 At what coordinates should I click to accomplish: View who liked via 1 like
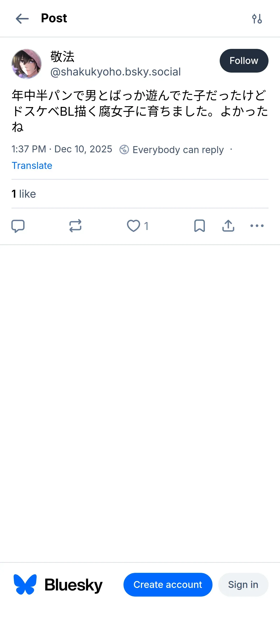[x=24, y=194]
